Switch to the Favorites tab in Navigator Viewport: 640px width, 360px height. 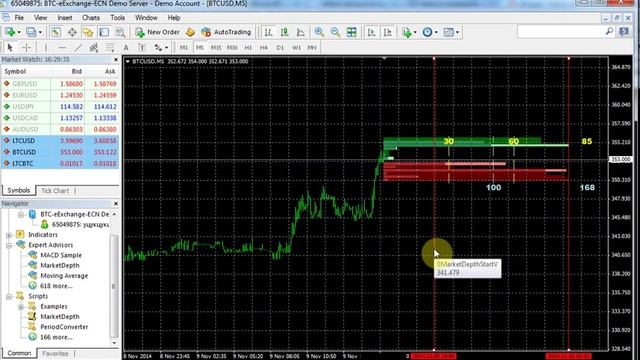55,353
